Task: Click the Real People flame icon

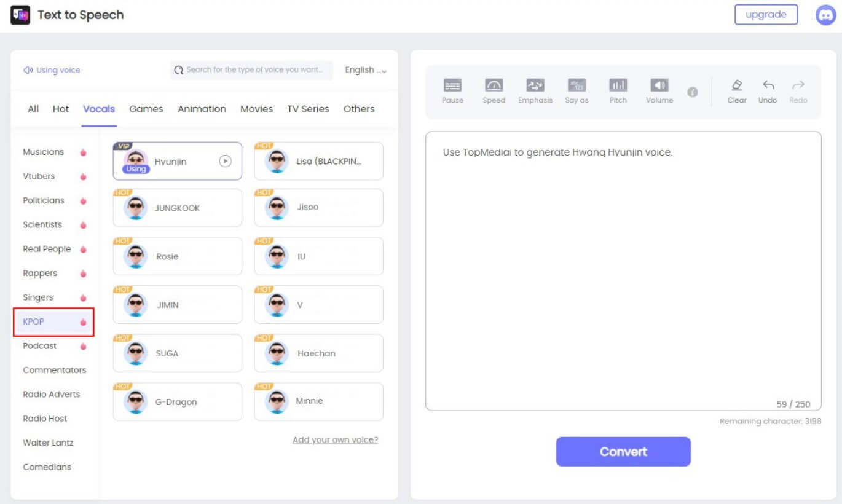Action: coord(83,250)
